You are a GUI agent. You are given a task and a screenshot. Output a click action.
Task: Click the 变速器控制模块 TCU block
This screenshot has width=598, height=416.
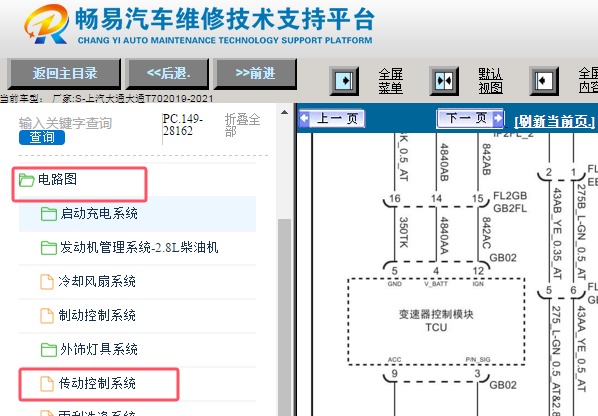pyautogui.click(x=436, y=321)
